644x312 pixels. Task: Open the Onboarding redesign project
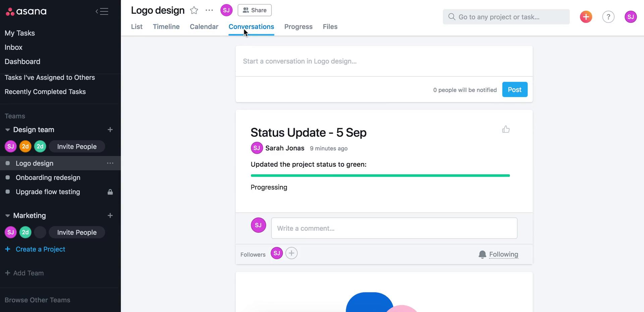click(48, 177)
